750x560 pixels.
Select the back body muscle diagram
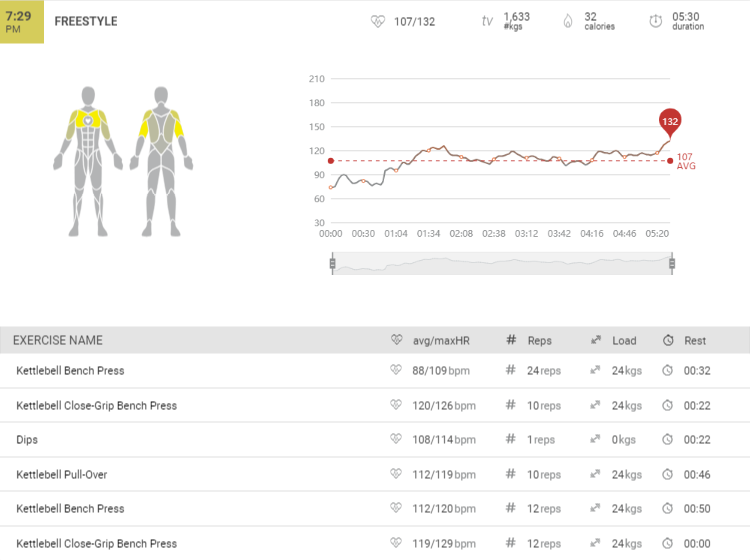[x=160, y=158]
